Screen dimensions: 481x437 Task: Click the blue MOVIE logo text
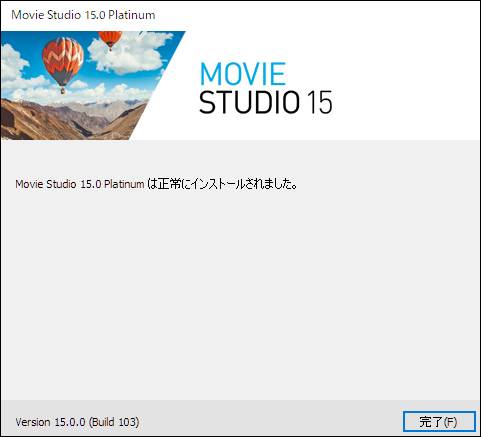pyautogui.click(x=243, y=74)
